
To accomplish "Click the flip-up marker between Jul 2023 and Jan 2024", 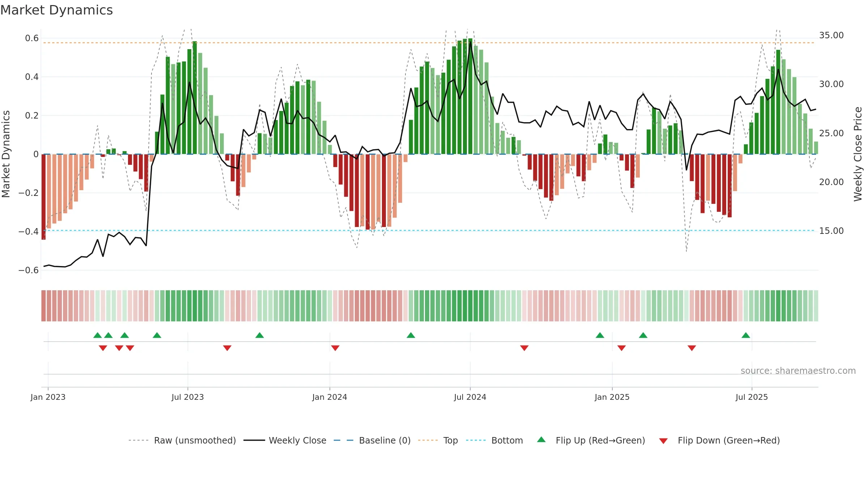I will point(260,335).
